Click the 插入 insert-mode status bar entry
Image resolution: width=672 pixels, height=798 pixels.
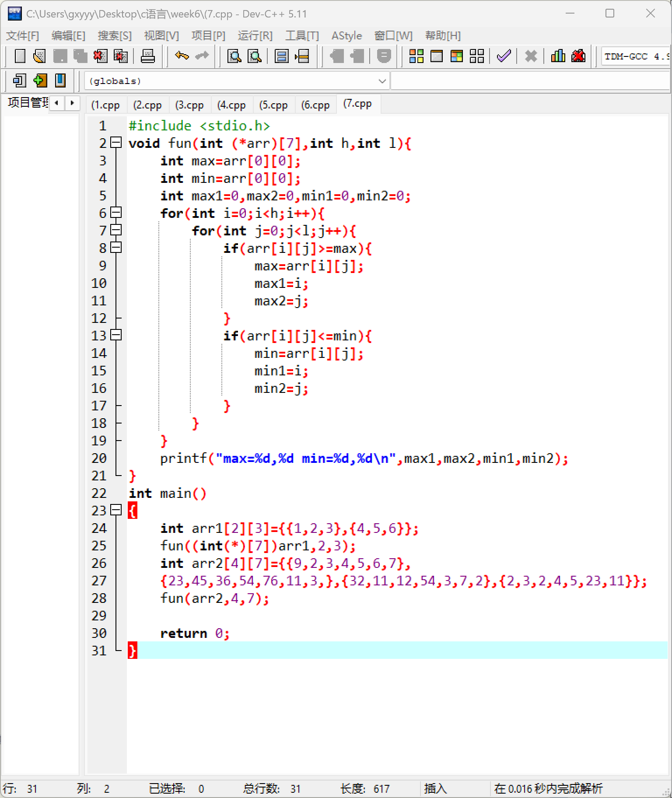coord(435,789)
